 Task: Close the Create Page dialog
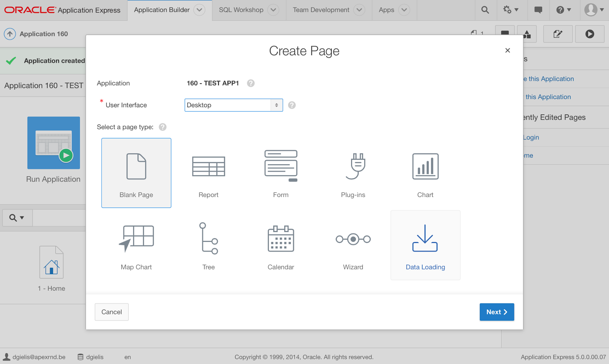coord(507,50)
